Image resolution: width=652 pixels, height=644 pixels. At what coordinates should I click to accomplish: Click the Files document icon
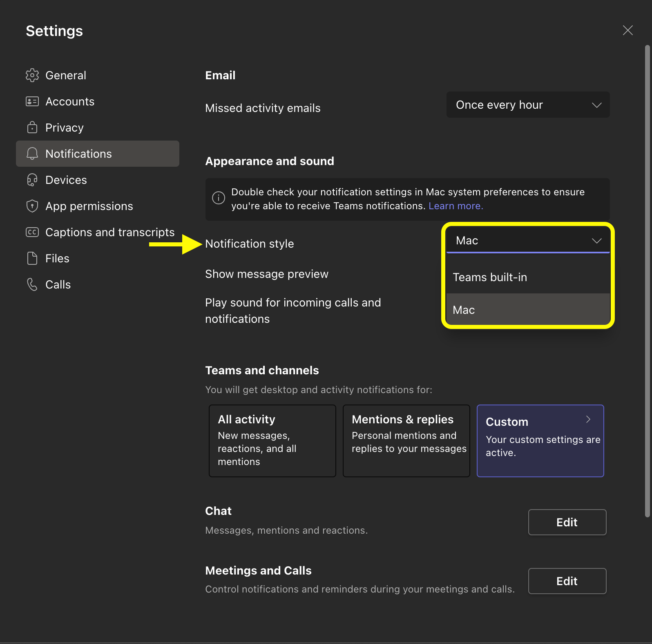coord(32,258)
